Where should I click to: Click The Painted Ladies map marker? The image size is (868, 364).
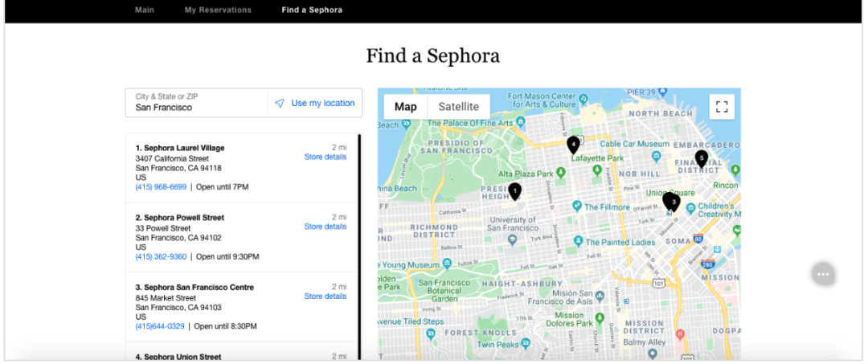pos(578,241)
